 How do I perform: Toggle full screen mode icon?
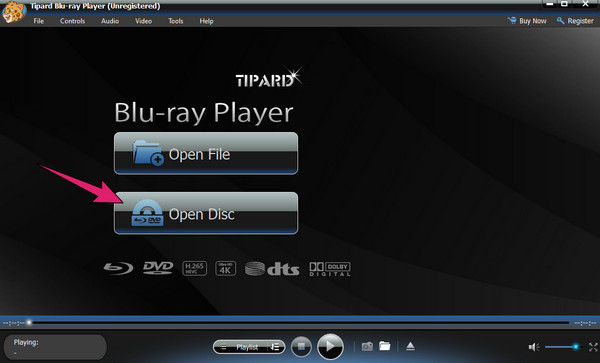[593, 347]
